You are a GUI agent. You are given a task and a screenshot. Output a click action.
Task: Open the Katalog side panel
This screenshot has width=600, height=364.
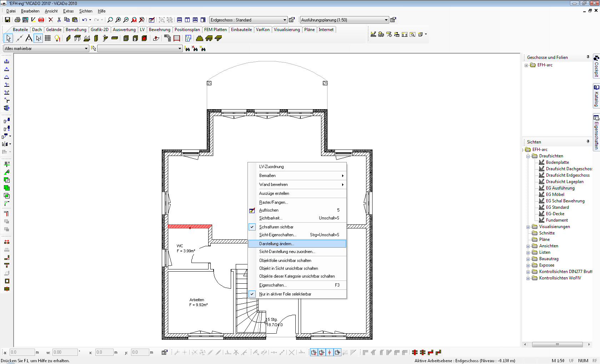pyautogui.click(x=596, y=95)
